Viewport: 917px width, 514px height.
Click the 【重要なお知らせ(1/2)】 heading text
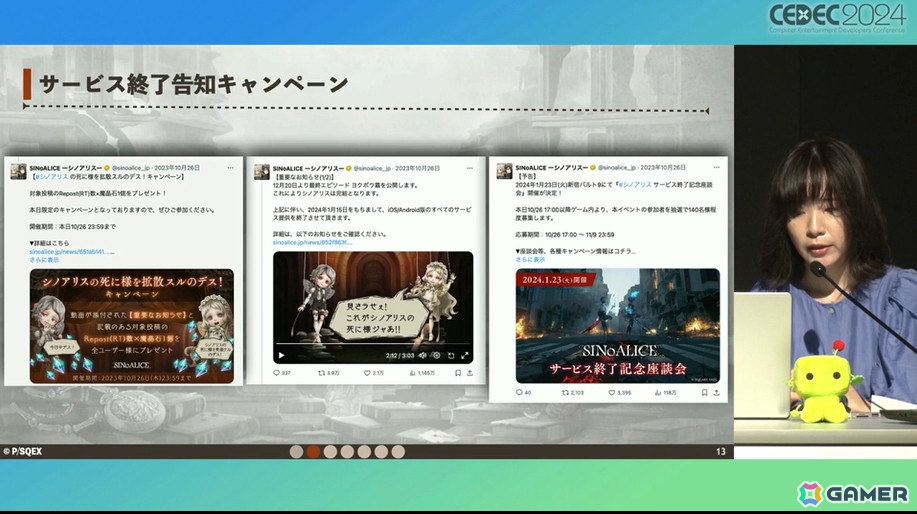click(304, 176)
